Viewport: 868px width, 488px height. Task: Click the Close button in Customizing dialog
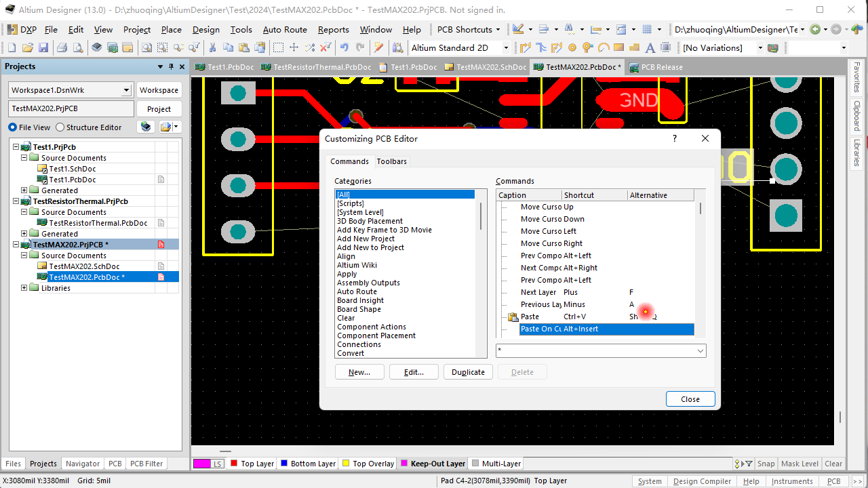point(690,399)
